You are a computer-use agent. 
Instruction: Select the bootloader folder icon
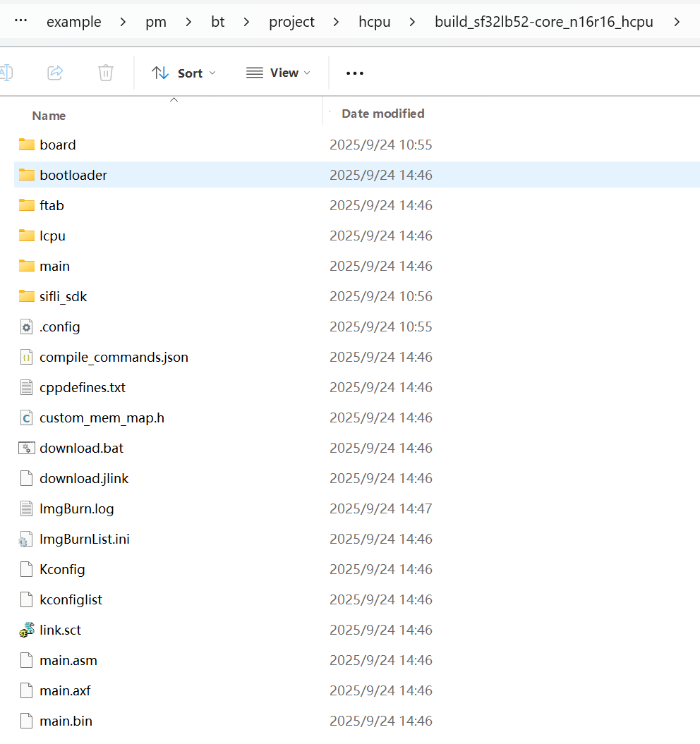click(27, 175)
